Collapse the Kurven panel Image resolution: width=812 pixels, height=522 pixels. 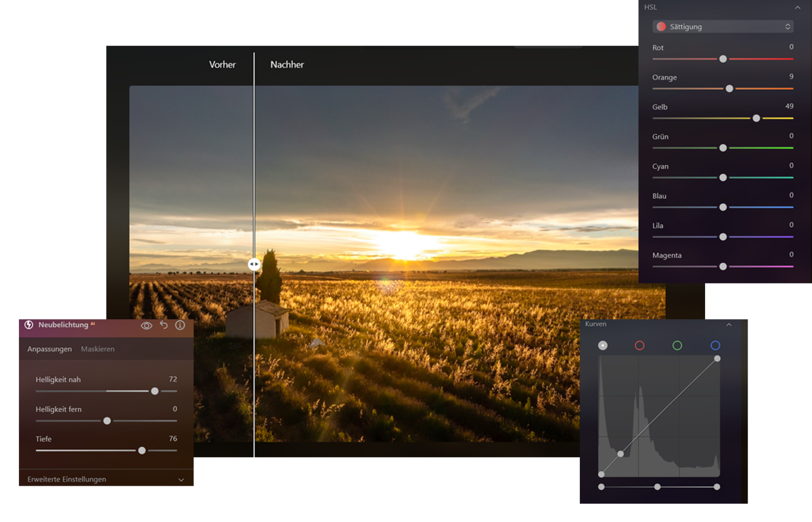pos(729,324)
